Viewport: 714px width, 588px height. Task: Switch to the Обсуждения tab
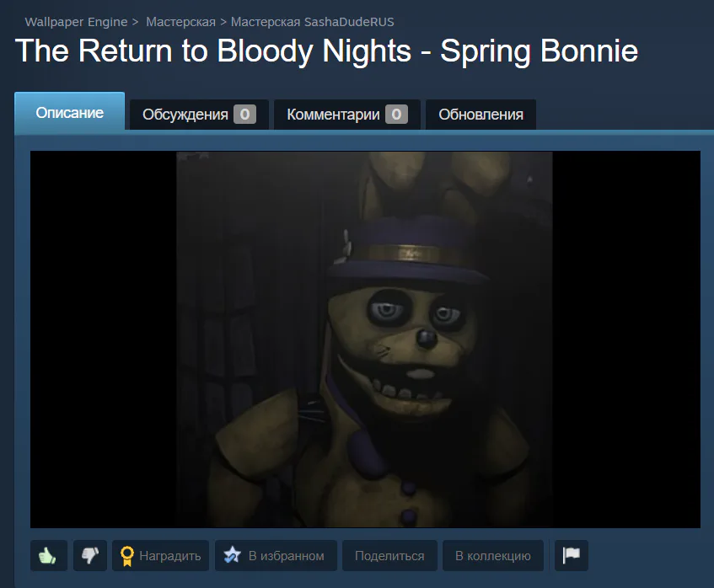199,115
